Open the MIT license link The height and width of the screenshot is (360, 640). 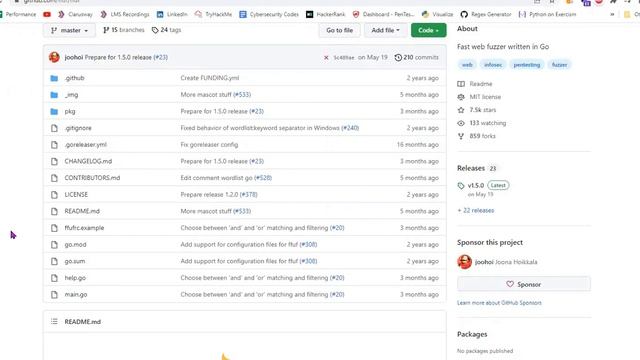coord(479,97)
